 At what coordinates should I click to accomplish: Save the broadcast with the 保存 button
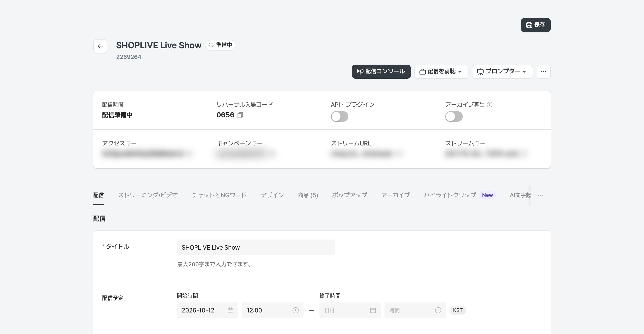pos(536,25)
